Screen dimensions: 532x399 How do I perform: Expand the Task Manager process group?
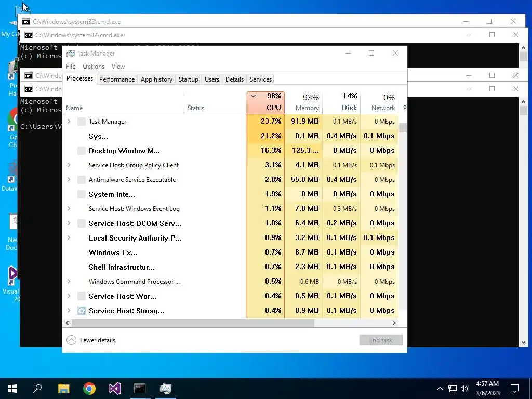[x=69, y=122]
